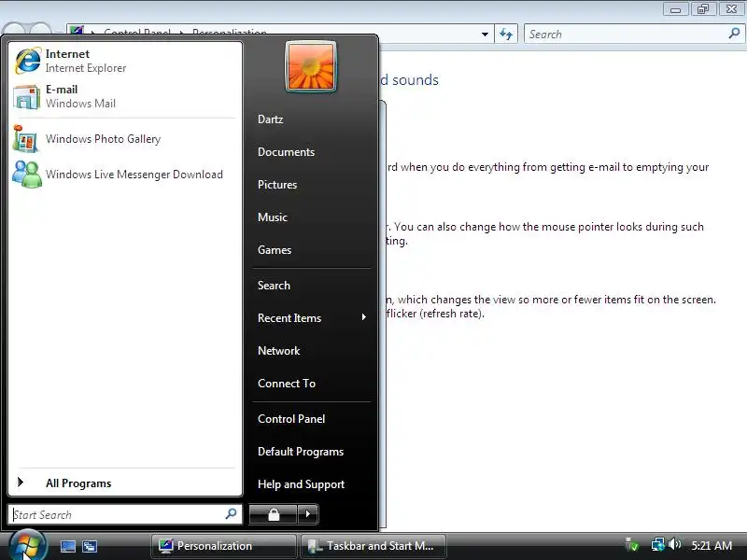Screen dimensions: 747x560
Task: Open Connect To
Action: pyautogui.click(x=311, y=384)
